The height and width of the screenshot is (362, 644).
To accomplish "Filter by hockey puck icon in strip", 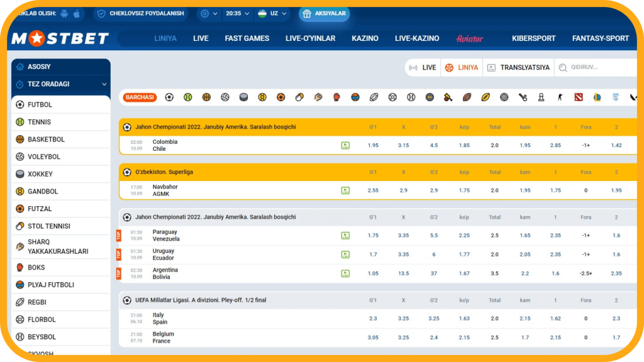I will (243, 97).
